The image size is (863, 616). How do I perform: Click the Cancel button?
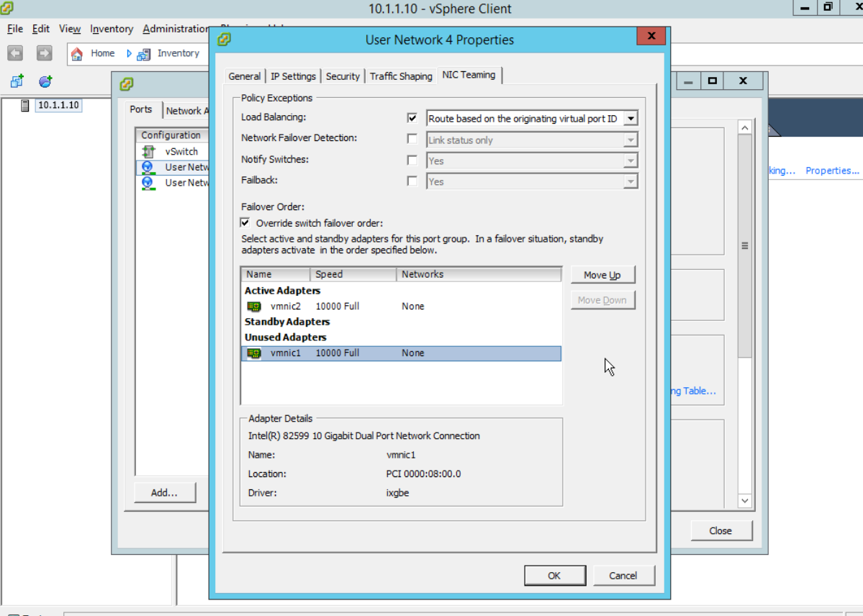click(x=623, y=575)
